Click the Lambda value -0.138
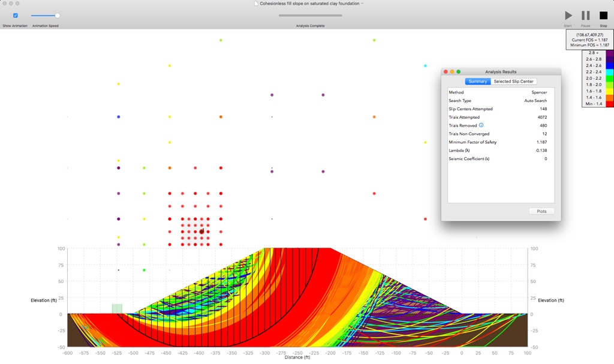The image size is (614, 364). click(x=541, y=151)
